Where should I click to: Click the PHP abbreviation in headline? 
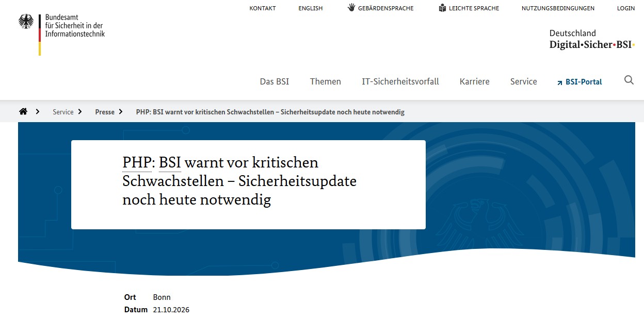(x=137, y=163)
